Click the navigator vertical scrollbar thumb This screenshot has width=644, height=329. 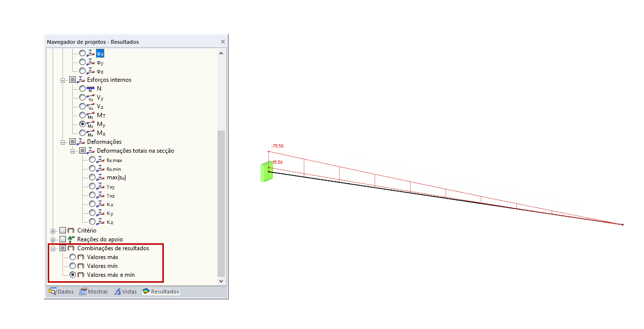pyautogui.click(x=221, y=203)
